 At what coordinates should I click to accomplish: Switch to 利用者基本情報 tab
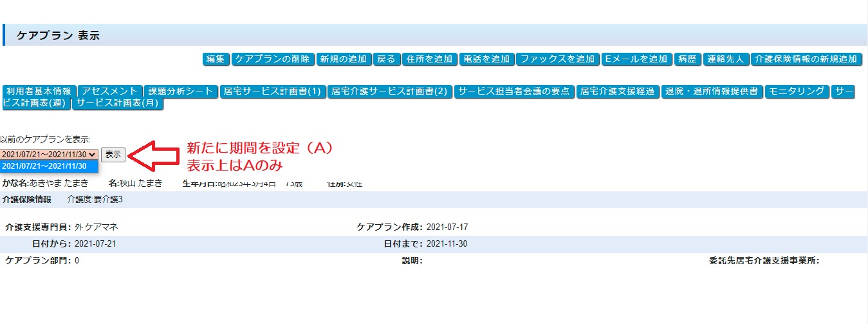40,91
